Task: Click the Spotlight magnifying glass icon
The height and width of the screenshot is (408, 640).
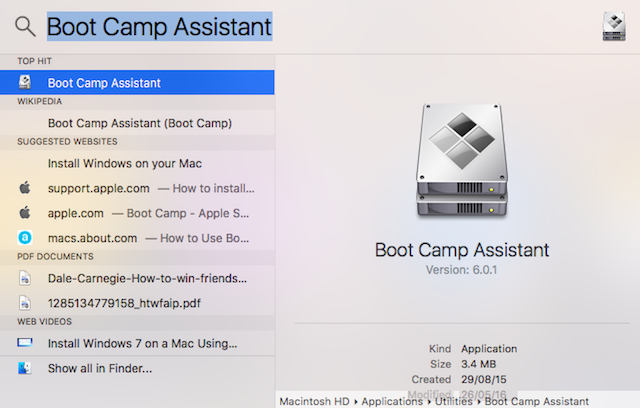Action: coord(25,27)
